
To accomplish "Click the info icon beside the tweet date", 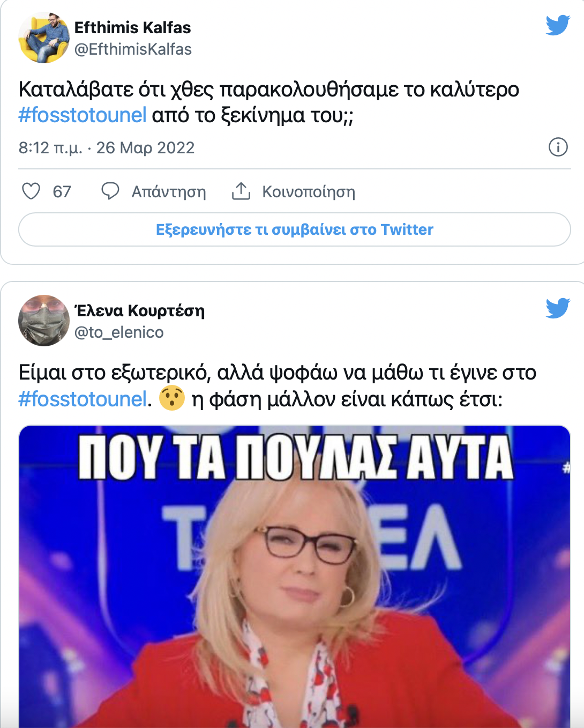I will click(558, 147).
